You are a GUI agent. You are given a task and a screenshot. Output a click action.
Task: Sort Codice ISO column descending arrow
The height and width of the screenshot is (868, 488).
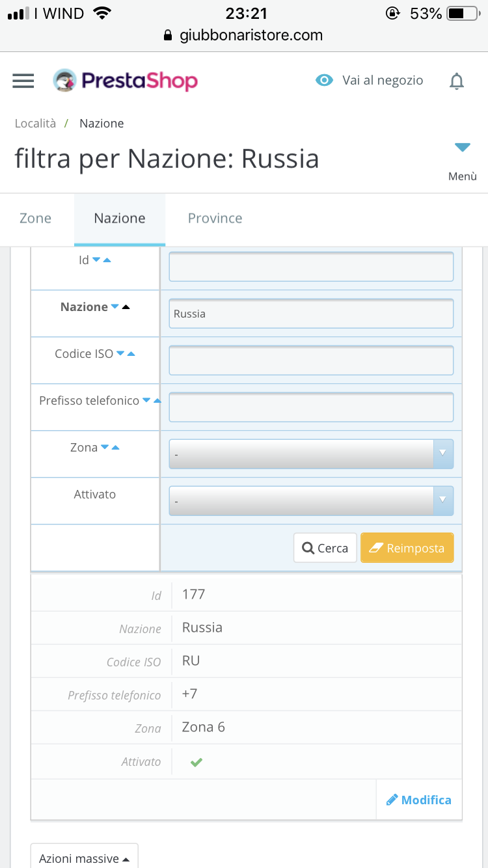(120, 354)
